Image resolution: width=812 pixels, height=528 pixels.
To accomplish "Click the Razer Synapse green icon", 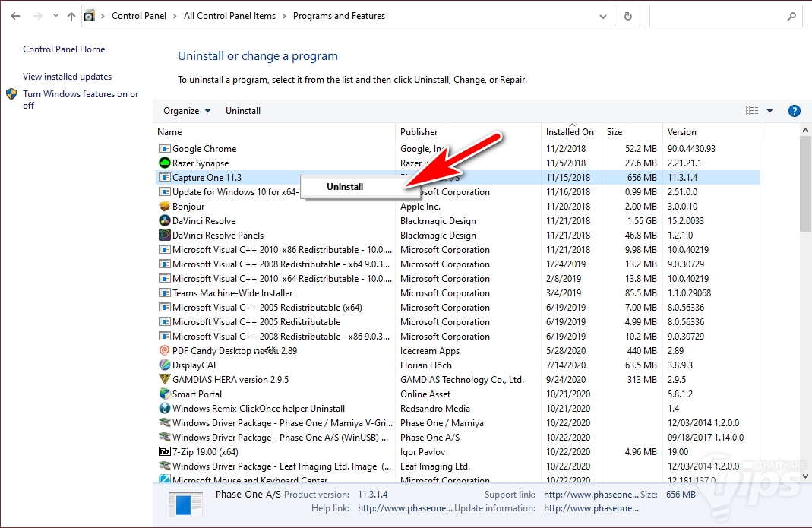I will coord(165,163).
